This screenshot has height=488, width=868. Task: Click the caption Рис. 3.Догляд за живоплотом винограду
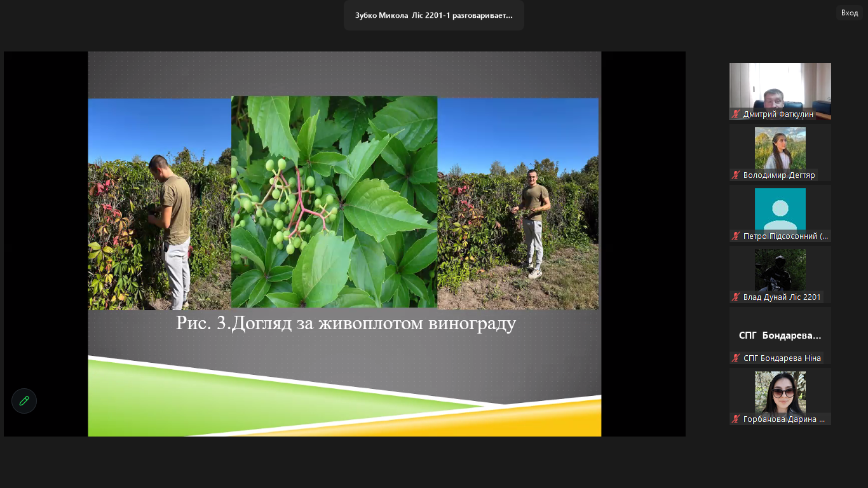[346, 323]
